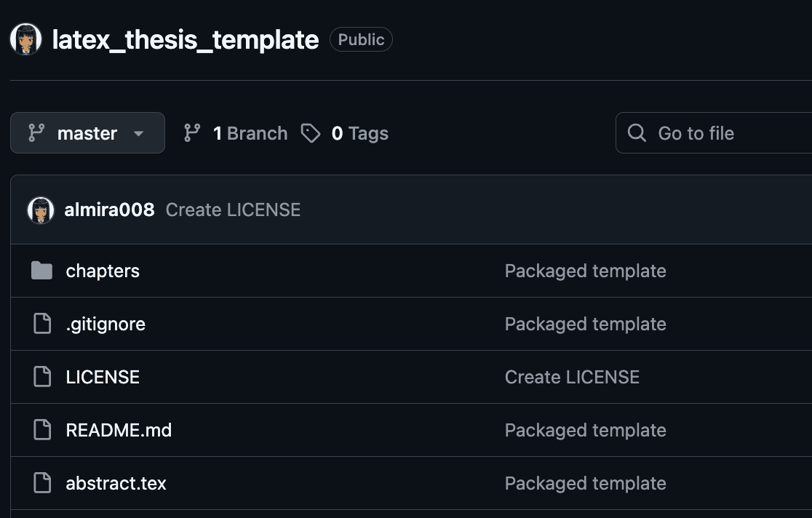Click the branch icon next to 1 Branch
The image size is (812, 518).
click(x=192, y=133)
